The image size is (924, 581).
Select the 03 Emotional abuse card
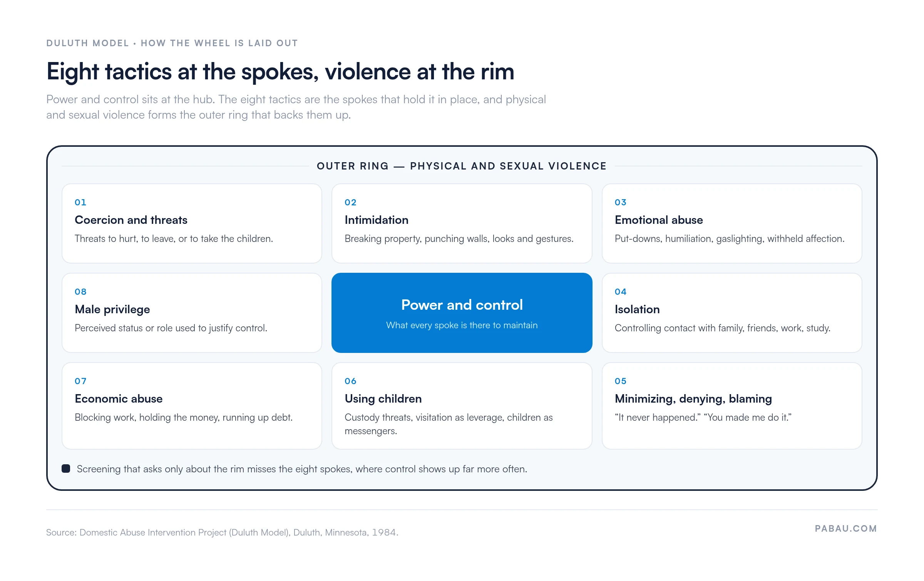point(732,223)
